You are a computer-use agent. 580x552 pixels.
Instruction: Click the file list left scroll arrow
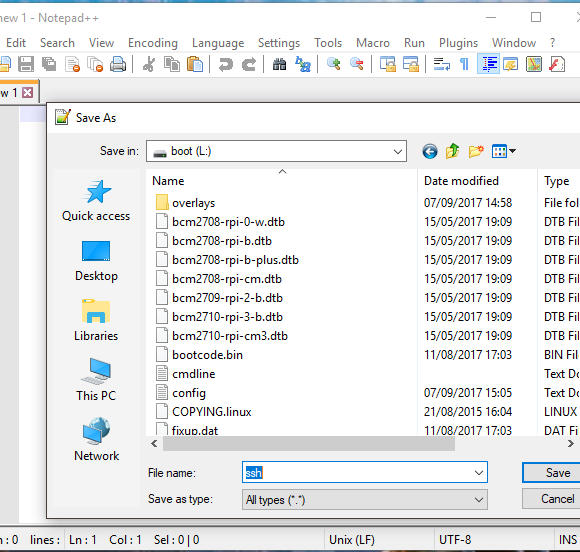point(154,443)
